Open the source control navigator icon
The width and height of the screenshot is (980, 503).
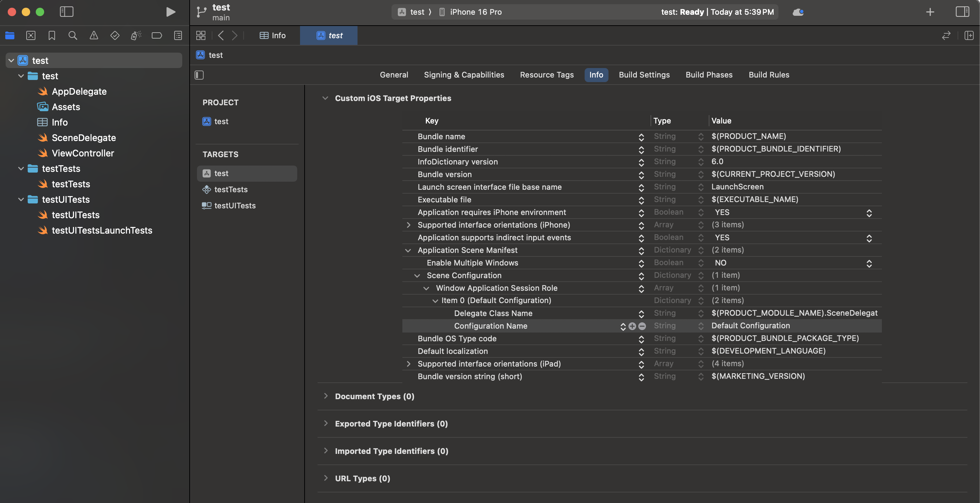(x=31, y=35)
